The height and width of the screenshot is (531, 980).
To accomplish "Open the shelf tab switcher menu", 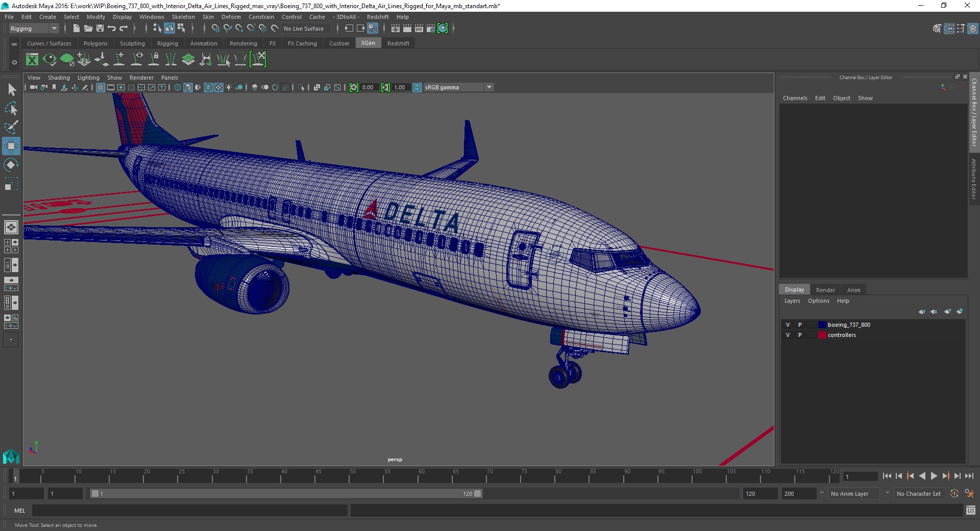I will 14,44.
